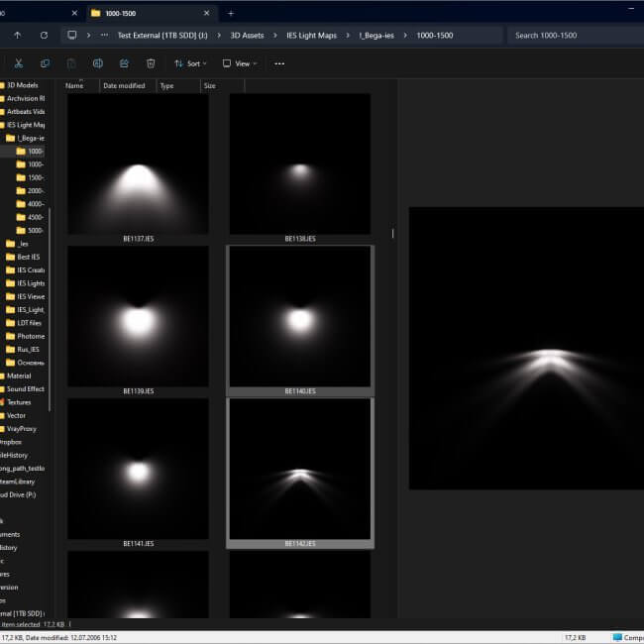Screen dimensions: 644x644
Task: Open the View dropdown menu
Action: tap(240, 63)
